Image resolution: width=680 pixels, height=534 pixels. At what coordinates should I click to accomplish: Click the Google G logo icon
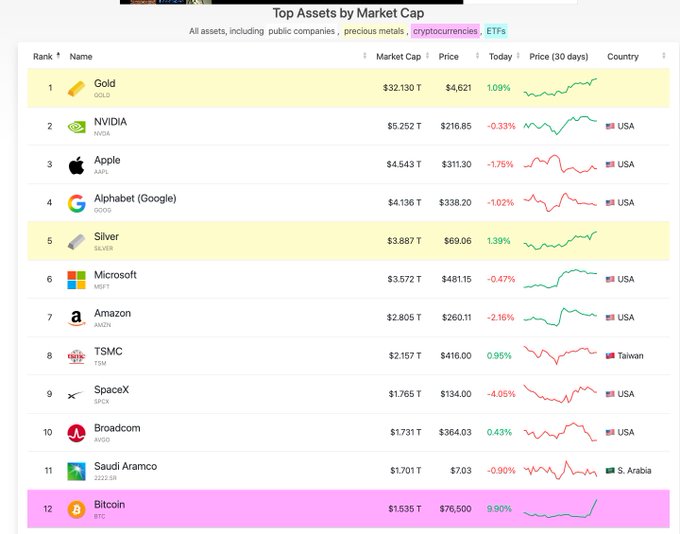pos(76,203)
